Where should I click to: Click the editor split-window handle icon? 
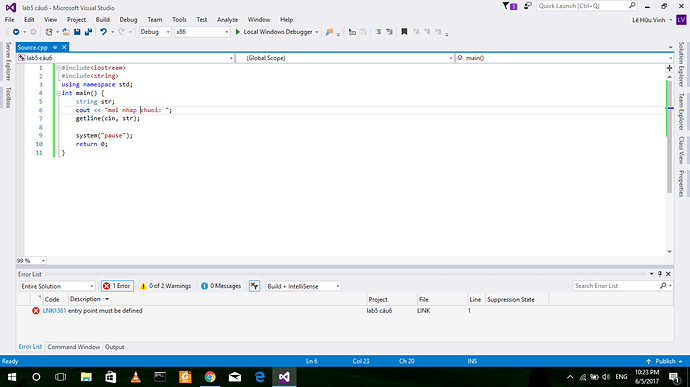[669, 68]
